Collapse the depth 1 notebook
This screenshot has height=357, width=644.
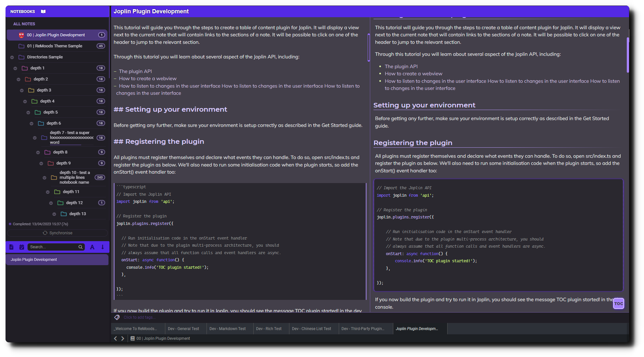(15, 68)
